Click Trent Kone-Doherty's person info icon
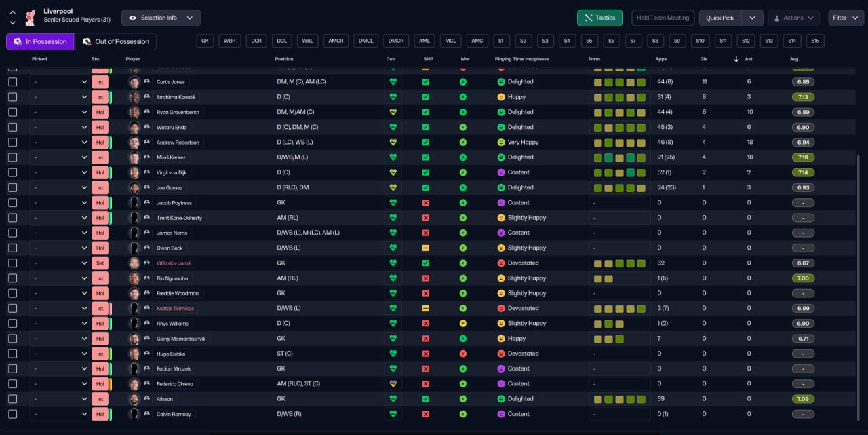The height and width of the screenshot is (435, 868). (x=146, y=218)
